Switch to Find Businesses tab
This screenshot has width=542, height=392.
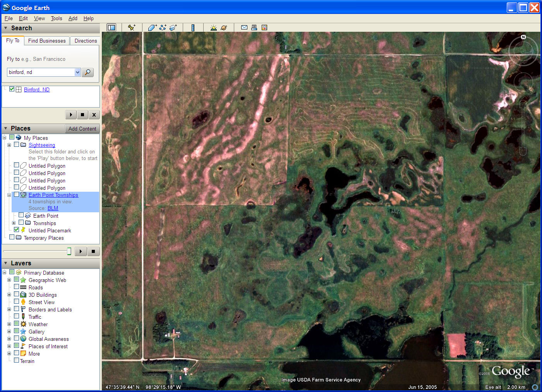point(47,41)
